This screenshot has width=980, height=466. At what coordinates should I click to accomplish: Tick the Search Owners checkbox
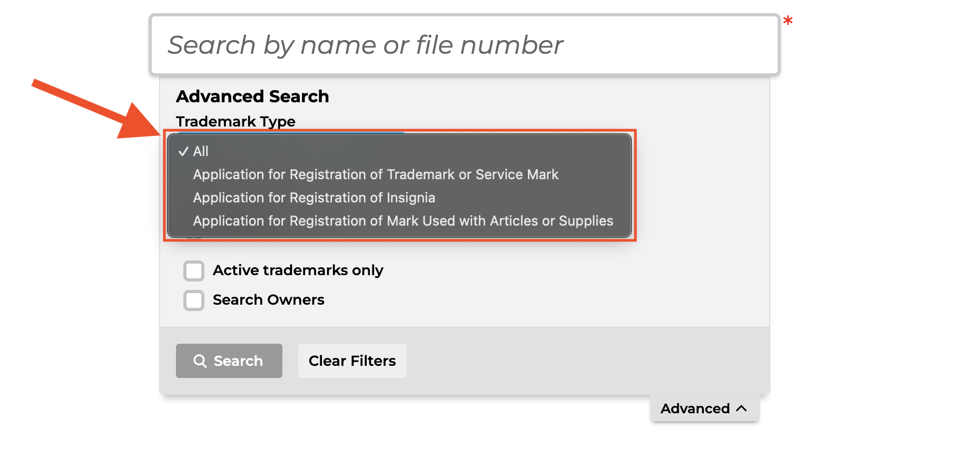pos(194,300)
